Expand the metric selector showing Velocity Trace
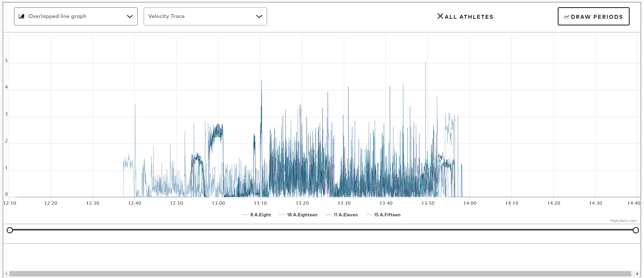This screenshot has height=278, width=644. click(x=205, y=16)
